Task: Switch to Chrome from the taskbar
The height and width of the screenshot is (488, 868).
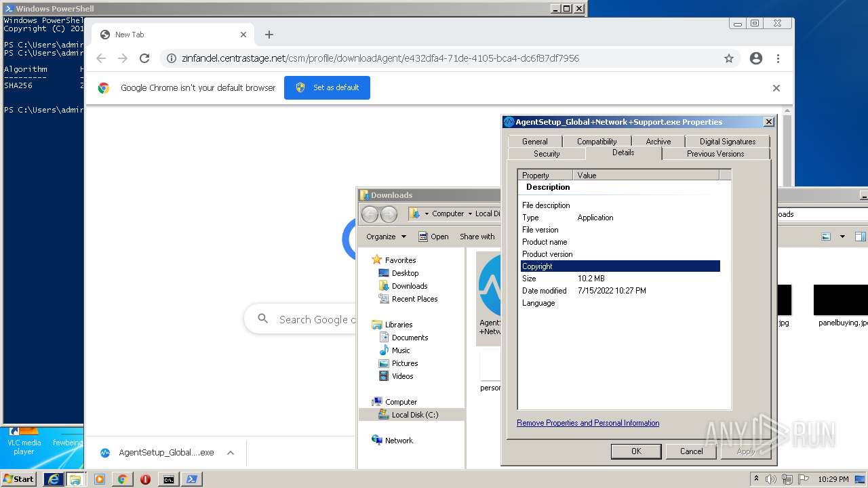Action: (x=123, y=479)
